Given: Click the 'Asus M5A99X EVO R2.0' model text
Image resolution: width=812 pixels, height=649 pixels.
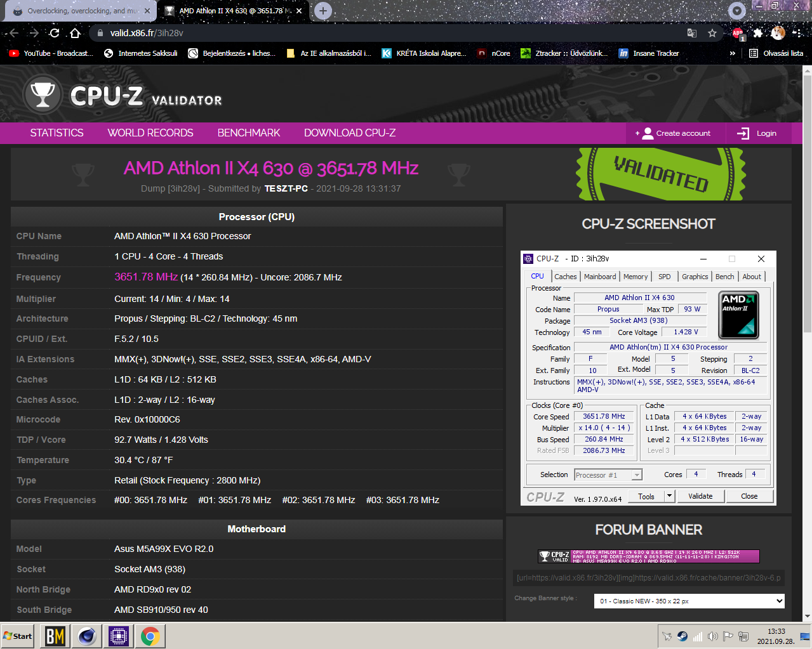Looking at the screenshot, I should click(164, 549).
